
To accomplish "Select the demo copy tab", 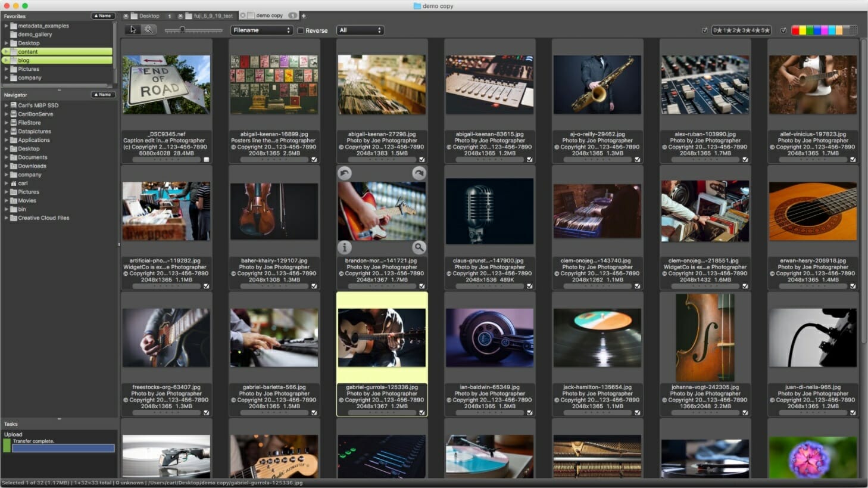I will (x=269, y=15).
